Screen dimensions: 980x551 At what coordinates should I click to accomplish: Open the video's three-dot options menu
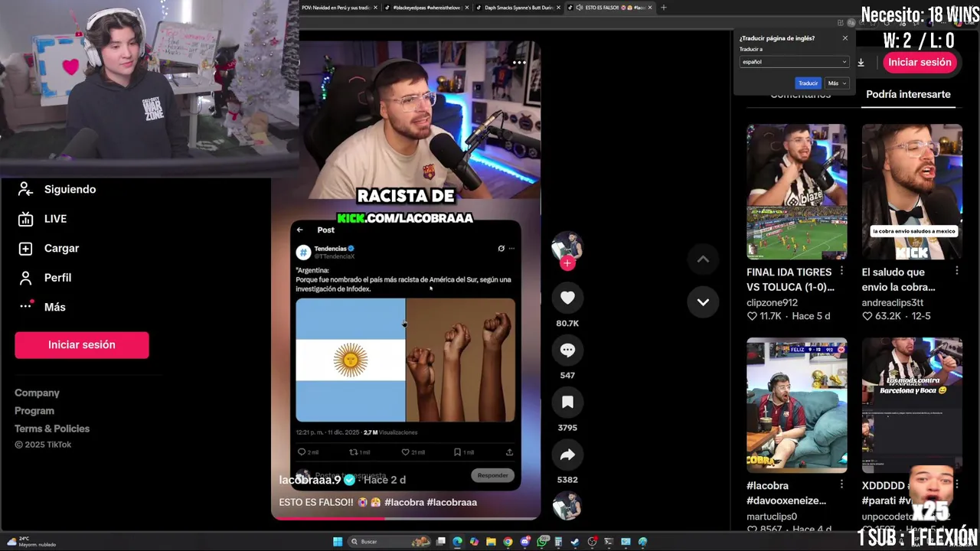point(519,62)
